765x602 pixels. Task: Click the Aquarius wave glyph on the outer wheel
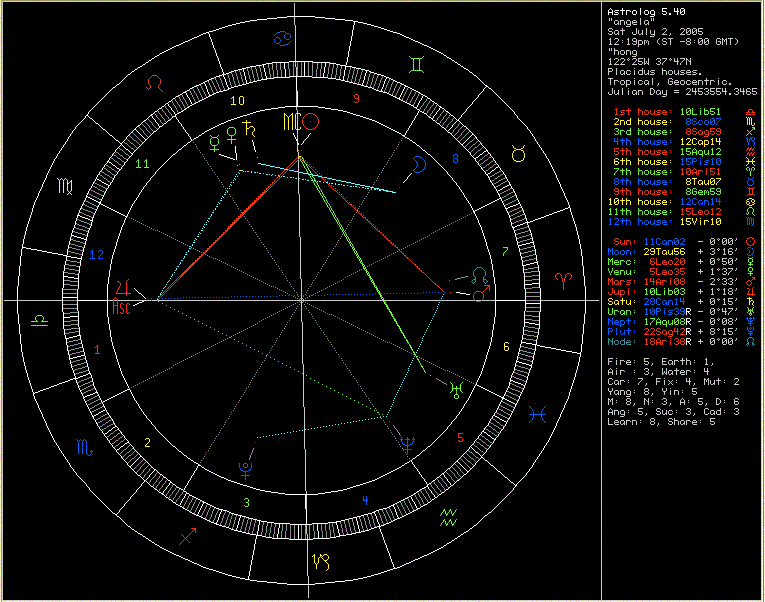[448, 518]
